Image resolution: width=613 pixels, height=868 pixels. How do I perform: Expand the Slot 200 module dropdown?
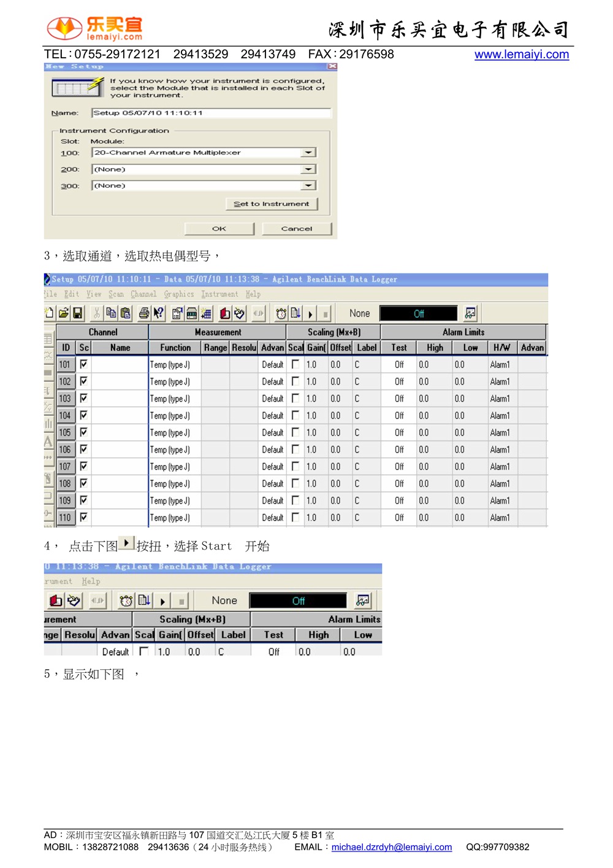(x=309, y=169)
